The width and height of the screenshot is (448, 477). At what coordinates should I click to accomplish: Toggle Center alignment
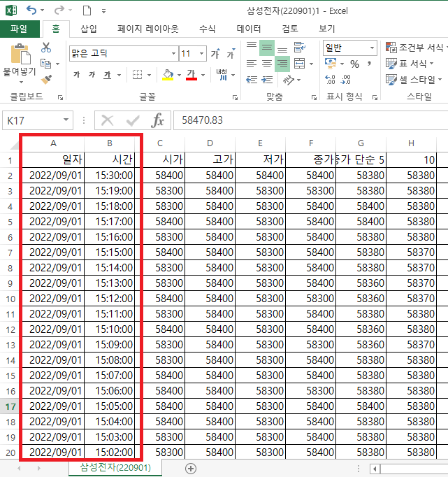pyautogui.click(x=267, y=64)
